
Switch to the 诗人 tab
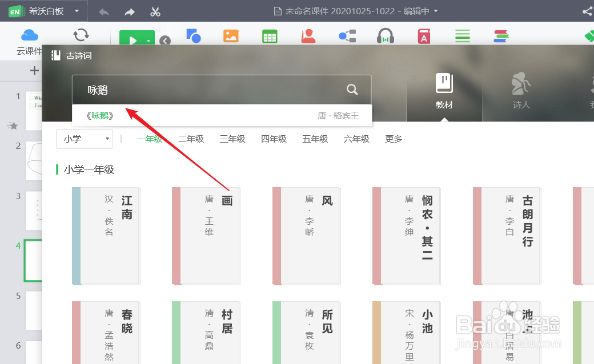521,91
